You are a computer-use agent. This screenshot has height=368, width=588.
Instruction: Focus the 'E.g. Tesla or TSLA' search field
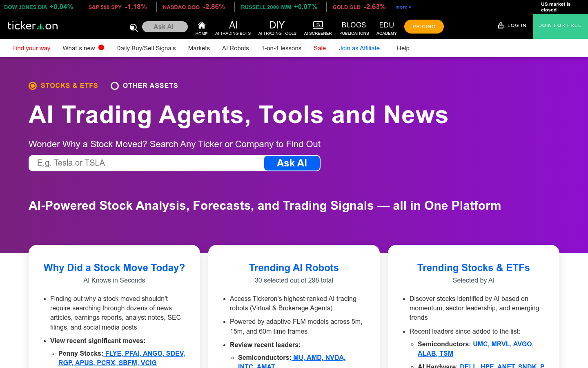point(147,163)
